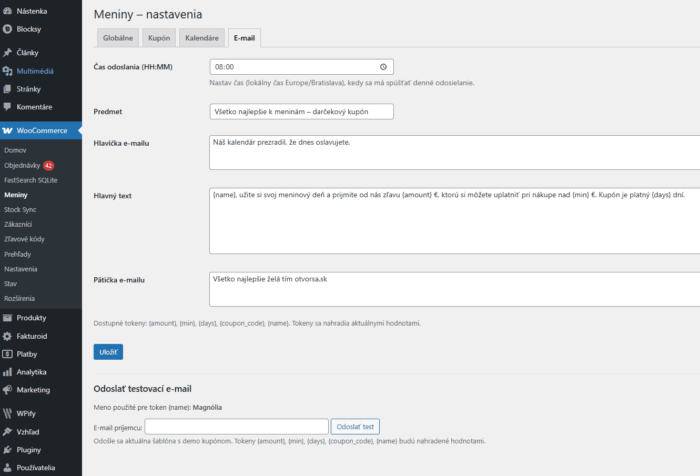
Task: Click into the E-mail príjemcu field
Action: (x=236, y=427)
